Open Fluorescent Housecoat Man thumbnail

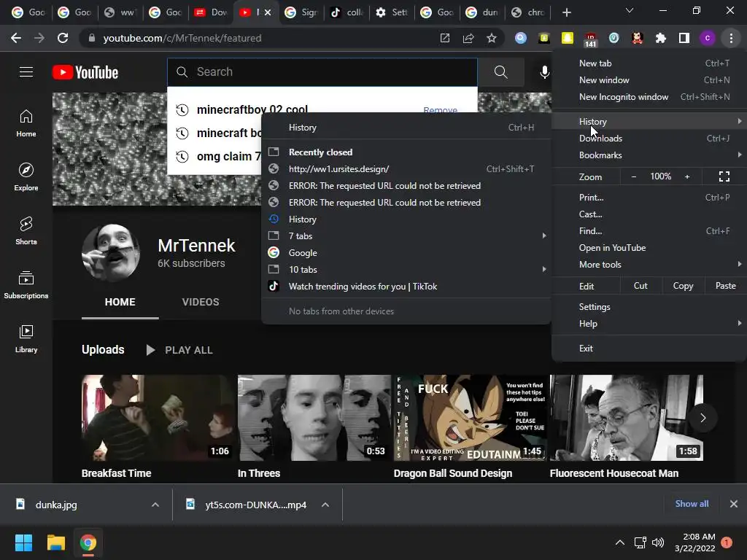click(627, 418)
